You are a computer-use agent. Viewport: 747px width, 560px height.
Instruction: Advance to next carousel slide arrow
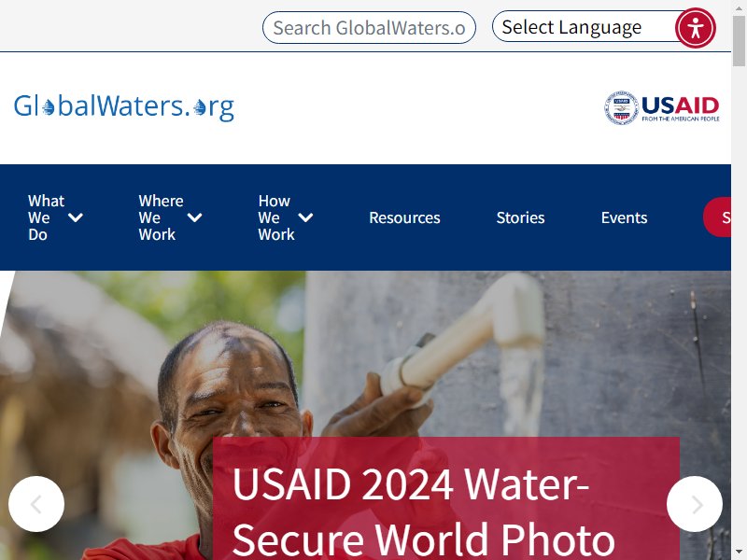click(695, 504)
